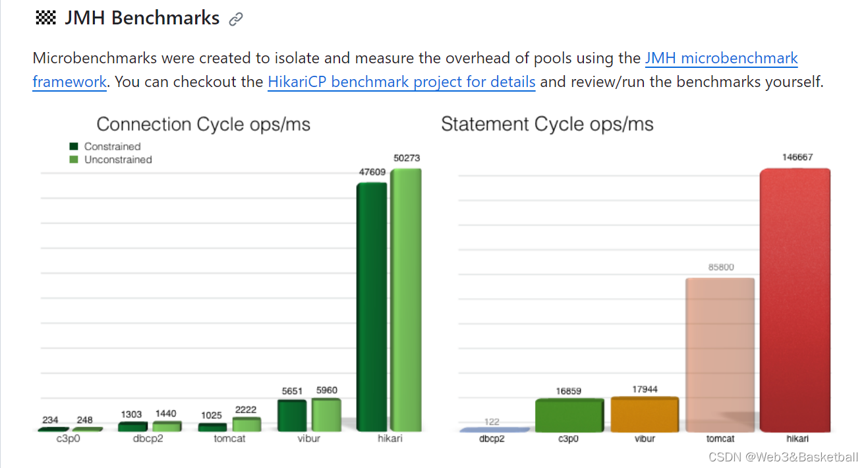Click the value label "1303"

[x=131, y=415]
